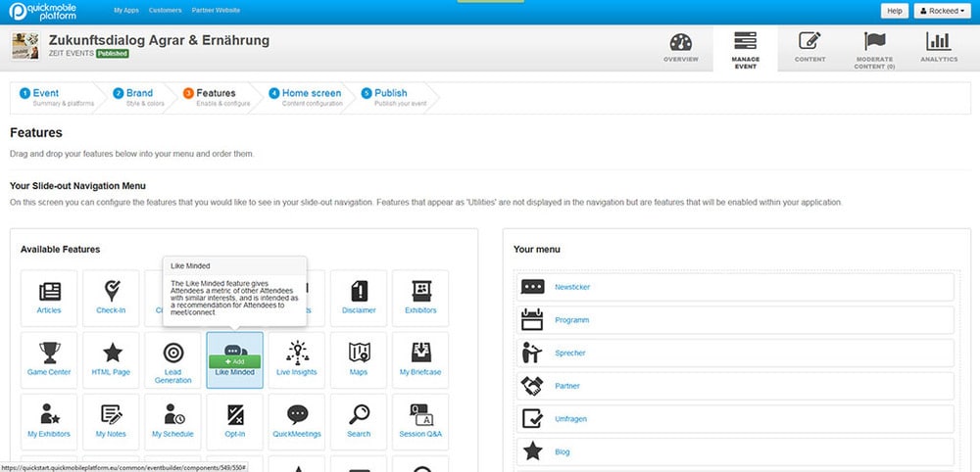Select the Check-In feature icon
The height and width of the screenshot is (472, 980).
coord(111,292)
